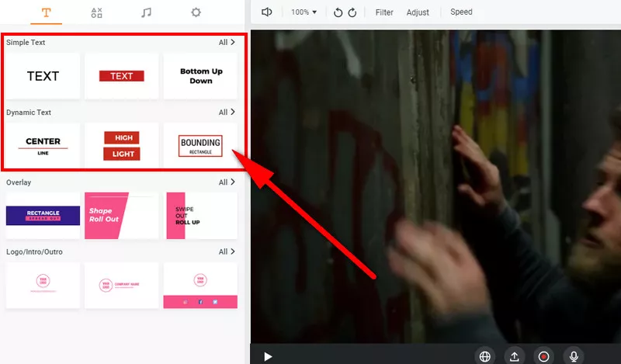
Task: Open the Text tab with T icon
Action: coord(47,12)
